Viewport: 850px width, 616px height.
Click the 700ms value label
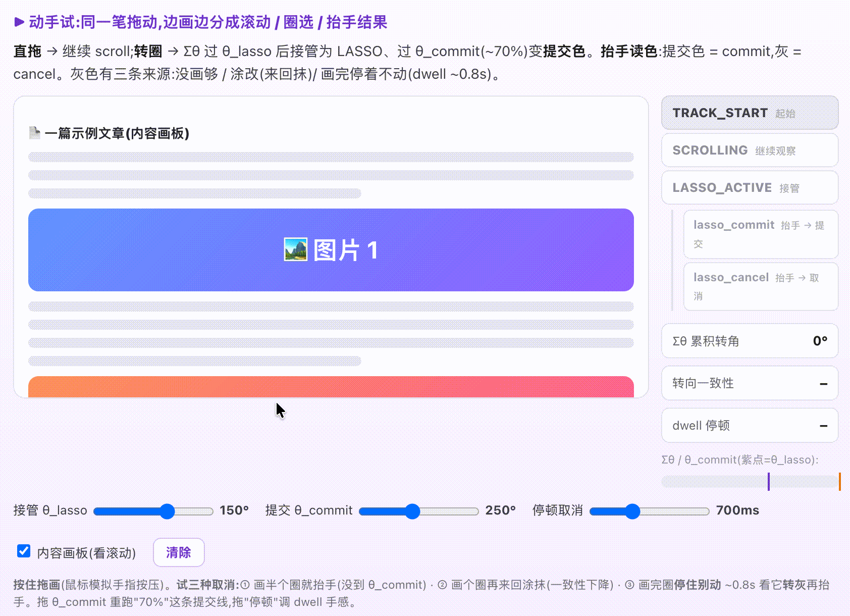(737, 510)
